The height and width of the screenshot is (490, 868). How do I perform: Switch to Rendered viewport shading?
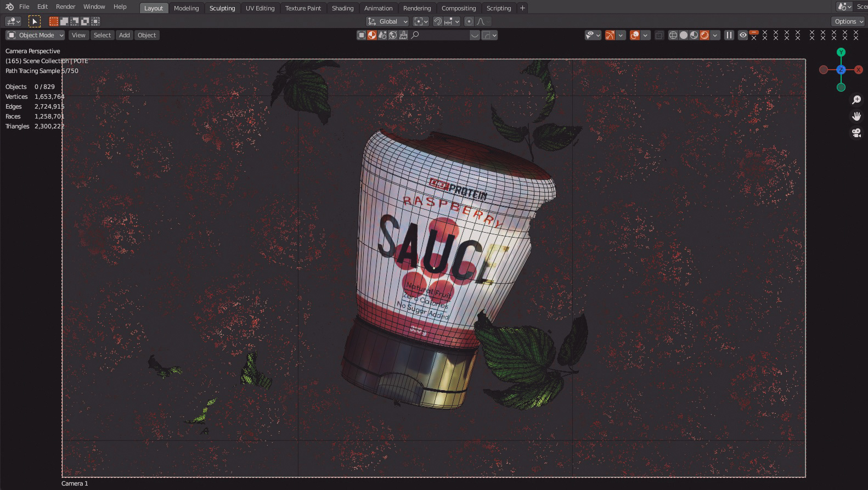(x=704, y=35)
